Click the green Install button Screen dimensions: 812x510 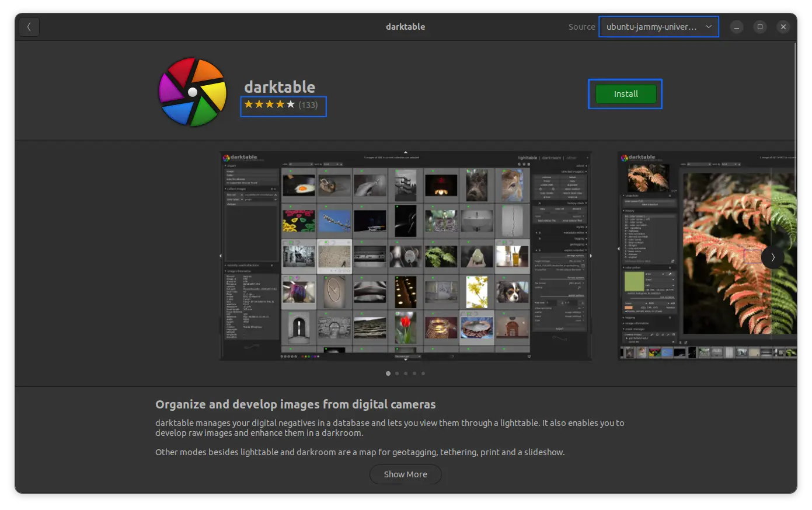(x=625, y=94)
